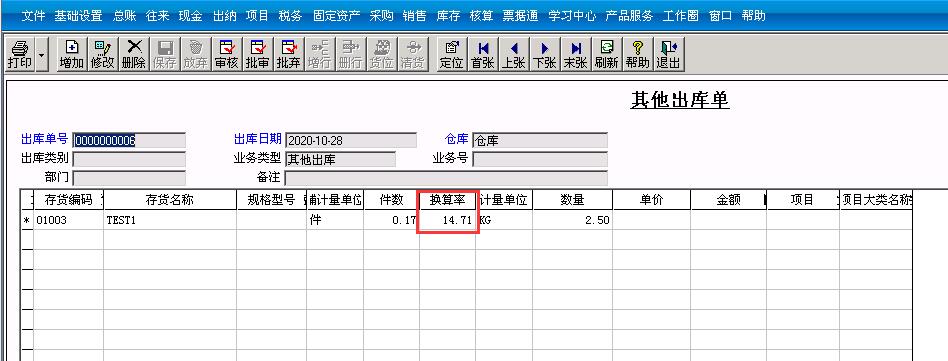
Task: Click the 出库单号 field with 0000000006
Action: click(x=129, y=140)
